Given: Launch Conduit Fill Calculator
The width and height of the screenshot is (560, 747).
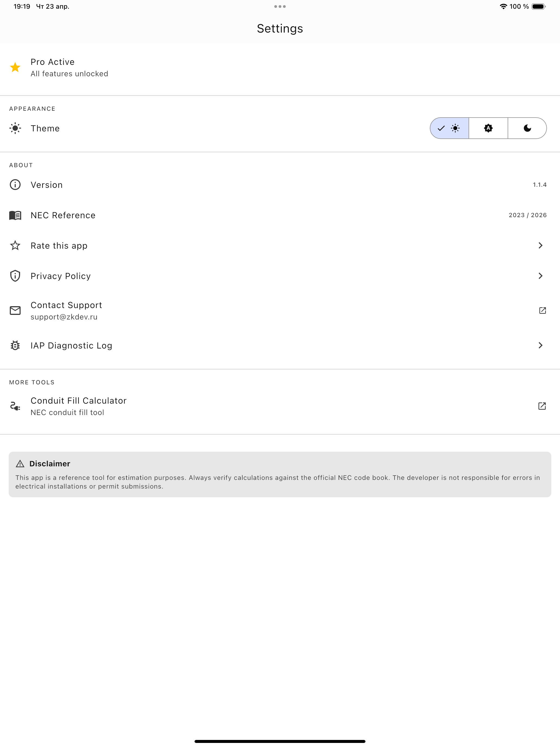Looking at the screenshot, I should 280,406.
